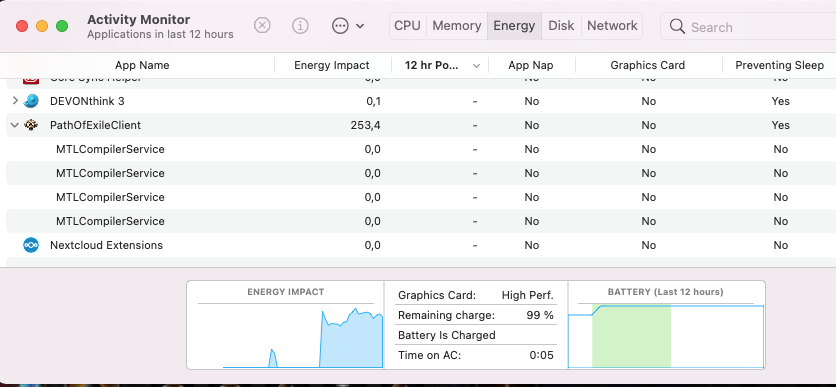Open the process info inspector icon
Viewport: 836px width, 387px height.
pos(300,25)
